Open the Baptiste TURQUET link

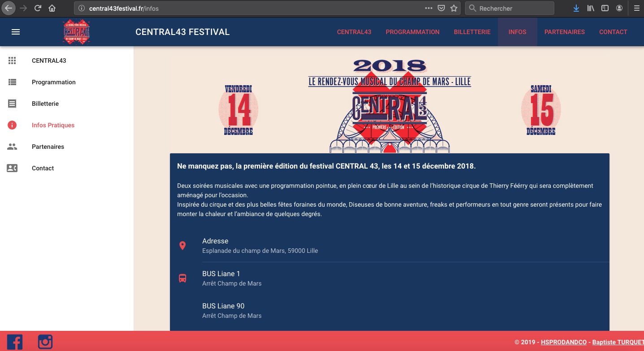(617, 342)
